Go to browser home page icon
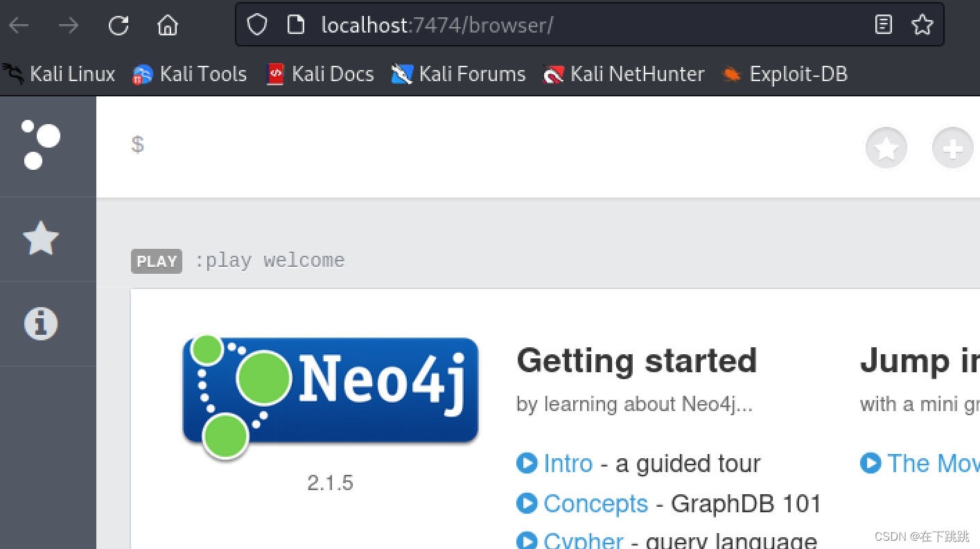 [168, 26]
